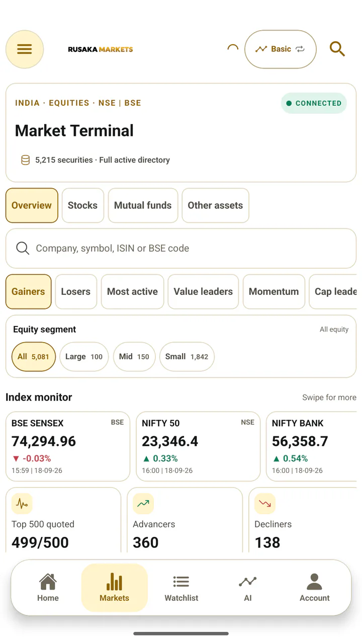
Task: Click the Index monitor heading
Action: pyautogui.click(x=39, y=397)
